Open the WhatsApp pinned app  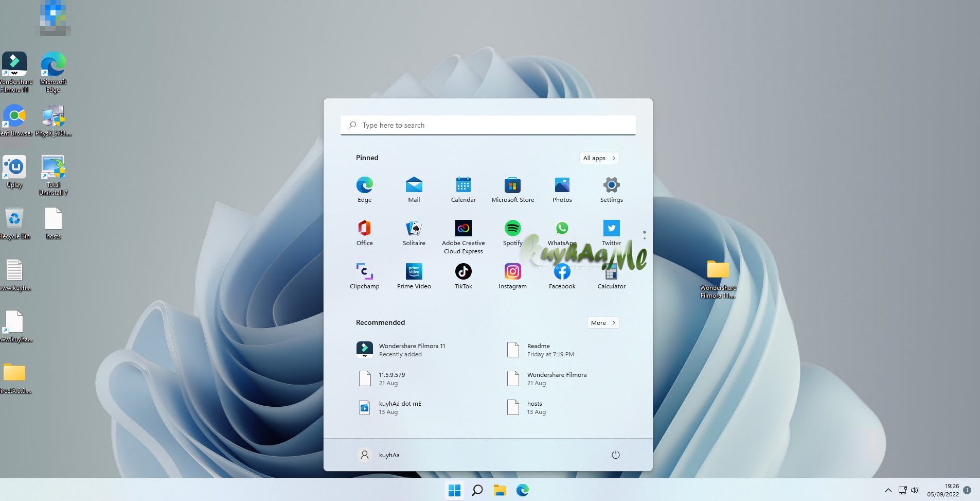pyautogui.click(x=562, y=233)
